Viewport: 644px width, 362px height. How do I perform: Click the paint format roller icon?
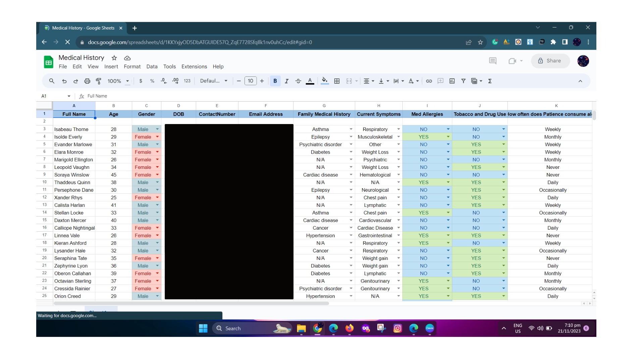tap(99, 81)
